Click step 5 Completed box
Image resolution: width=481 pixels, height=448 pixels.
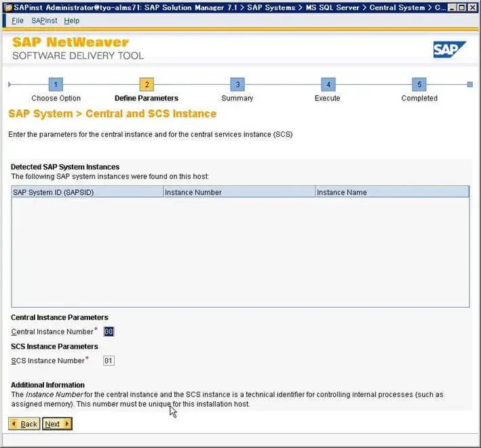coord(419,85)
